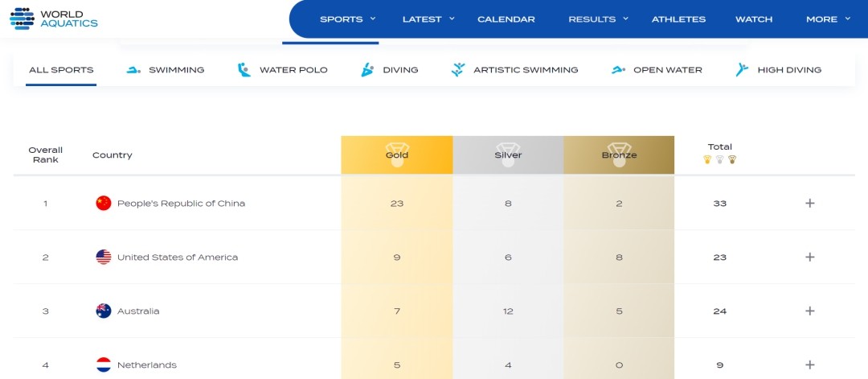This screenshot has height=379, width=868.
Task: Select the Swimming sport icon
Action: click(x=133, y=70)
